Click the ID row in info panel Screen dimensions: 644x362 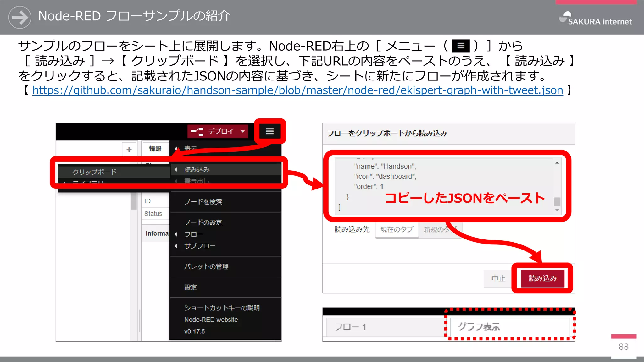click(156, 201)
